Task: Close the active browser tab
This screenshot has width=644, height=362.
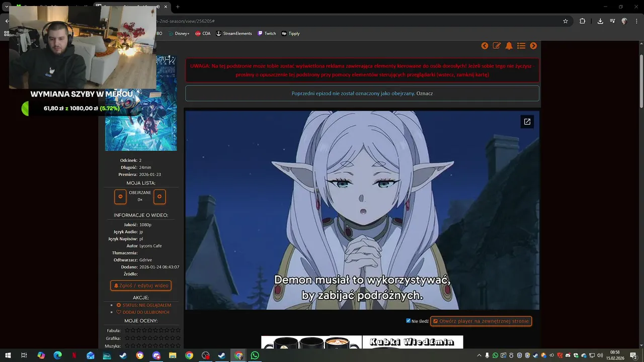Action: tap(166, 7)
